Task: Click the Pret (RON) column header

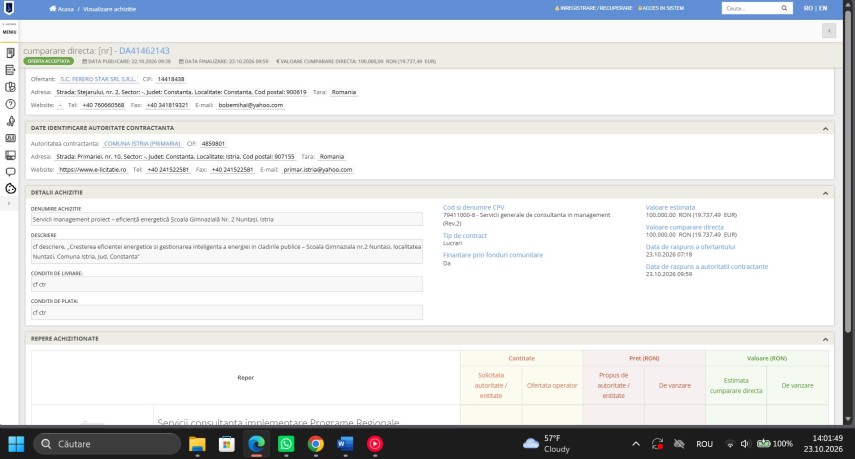Action: (x=644, y=358)
